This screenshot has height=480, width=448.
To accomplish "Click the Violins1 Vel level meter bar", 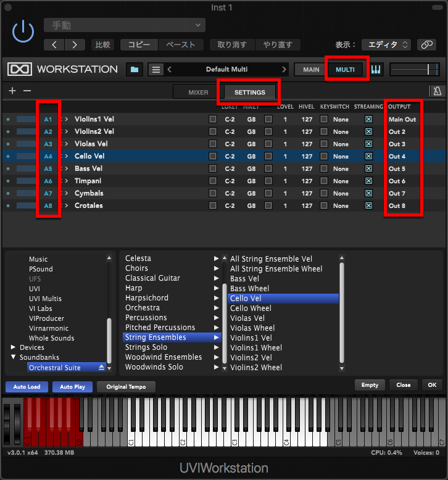I will [x=26, y=119].
